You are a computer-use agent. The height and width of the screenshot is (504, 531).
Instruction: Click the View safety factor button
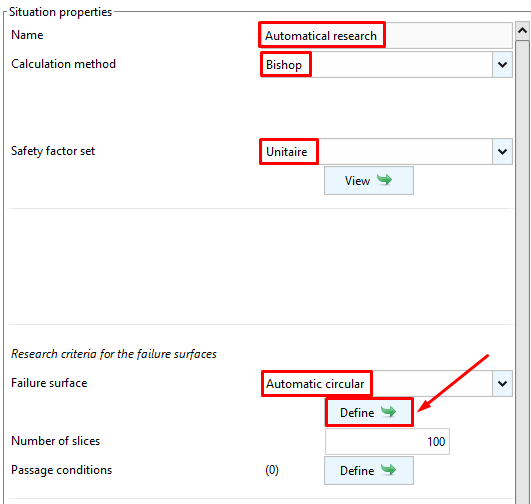[369, 181]
